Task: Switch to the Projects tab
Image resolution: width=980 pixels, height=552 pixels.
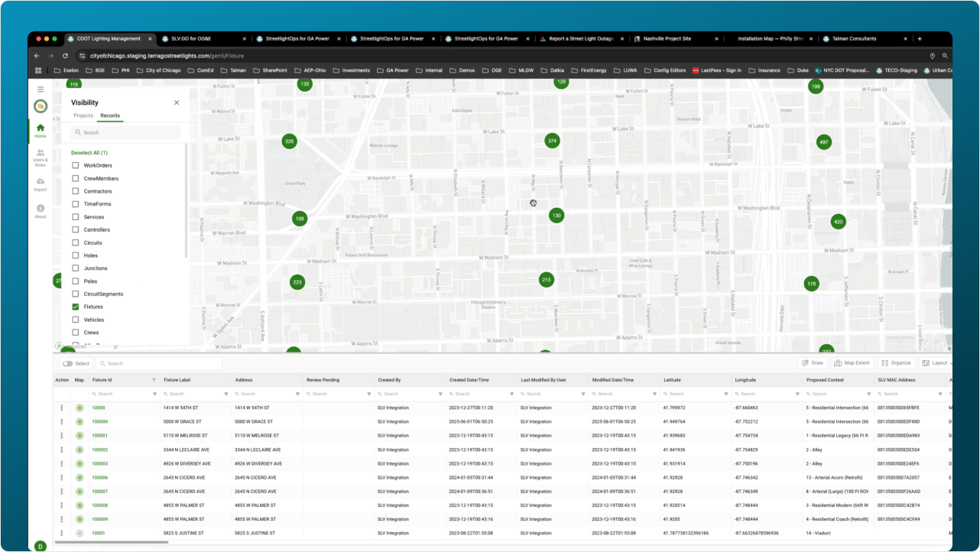Action: point(83,115)
